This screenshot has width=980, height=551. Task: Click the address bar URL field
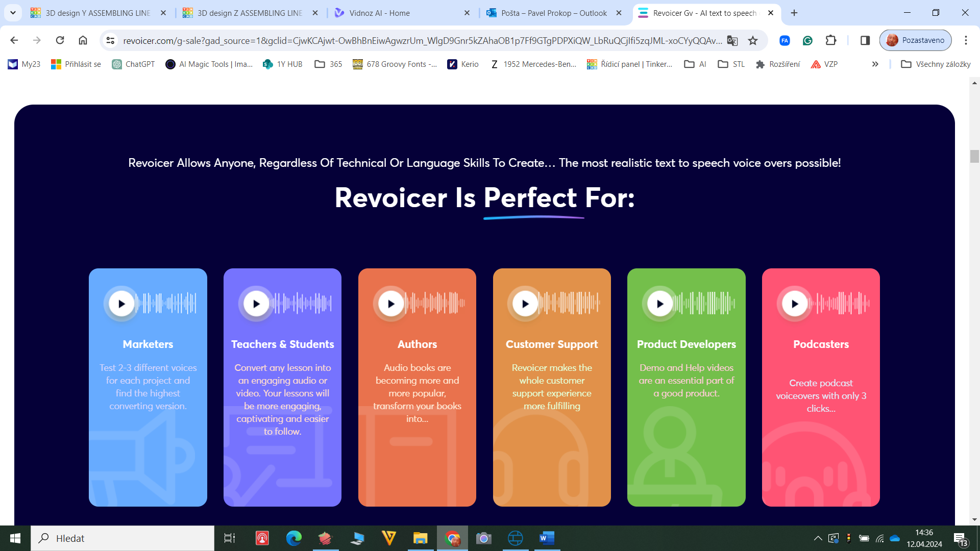point(422,40)
